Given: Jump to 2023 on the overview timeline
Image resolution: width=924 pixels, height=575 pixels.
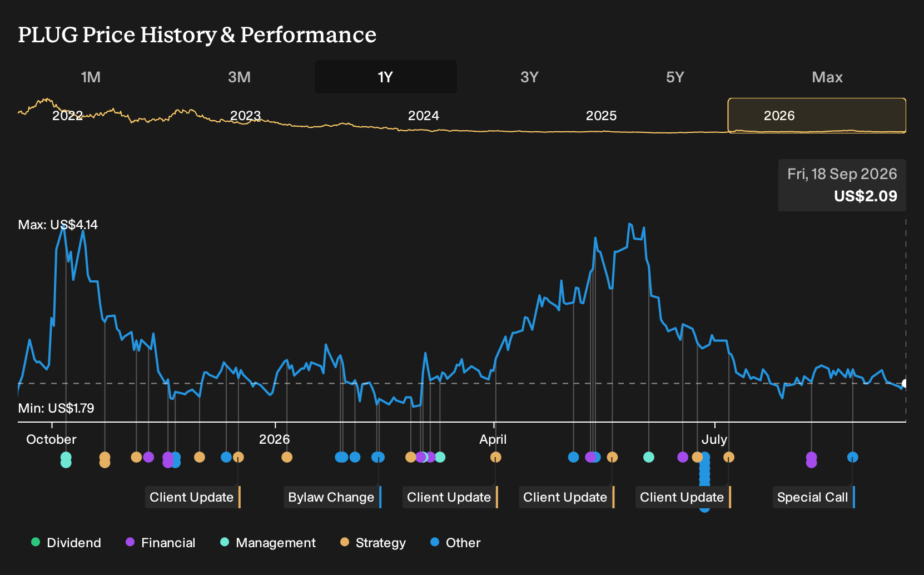Looking at the screenshot, I should tap(245, 116).
